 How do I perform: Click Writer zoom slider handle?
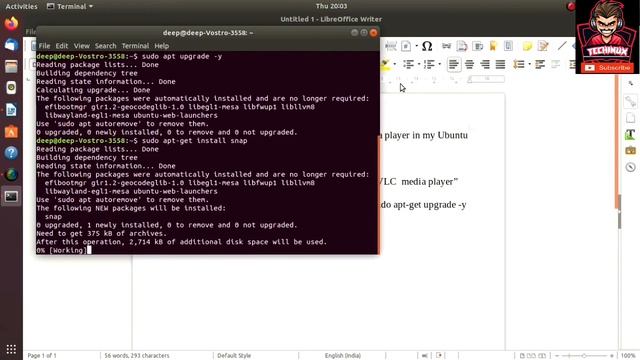click(x=584, y=356)
